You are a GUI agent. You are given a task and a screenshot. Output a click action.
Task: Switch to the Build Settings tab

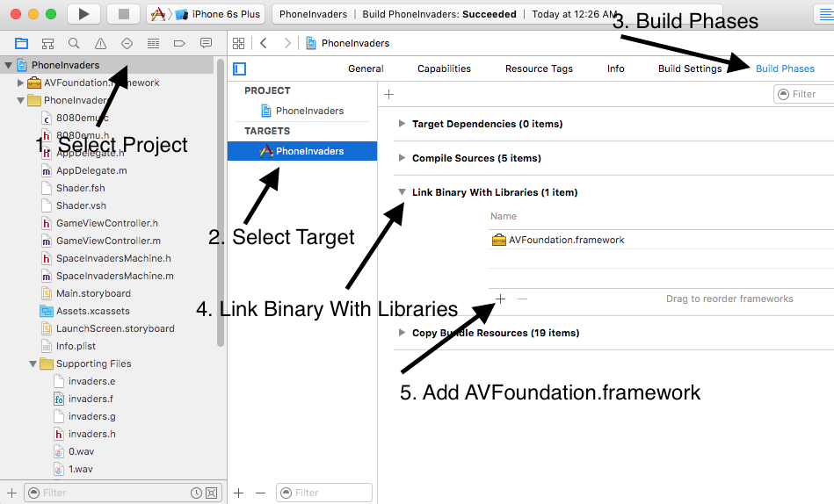[x=690, y=68]
